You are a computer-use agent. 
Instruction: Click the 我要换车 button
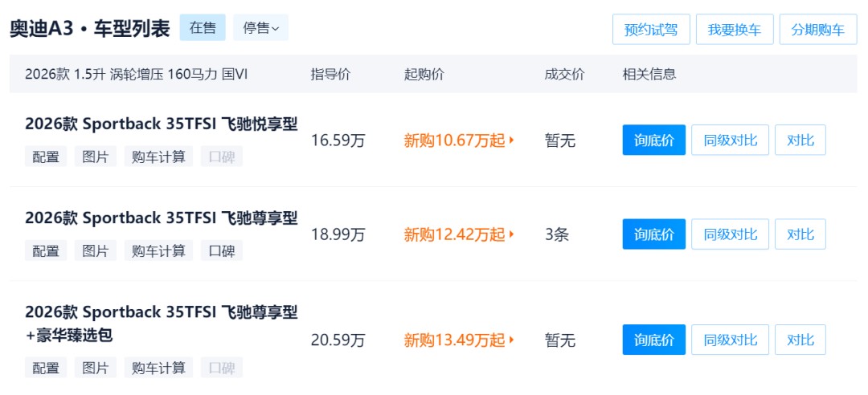[x=735, y=30]
